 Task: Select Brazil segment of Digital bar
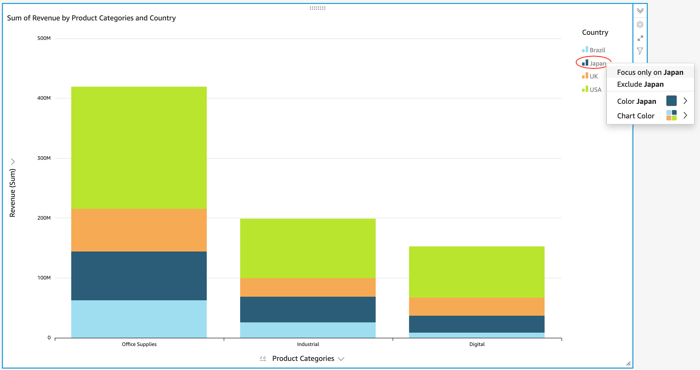coord(477,335)
